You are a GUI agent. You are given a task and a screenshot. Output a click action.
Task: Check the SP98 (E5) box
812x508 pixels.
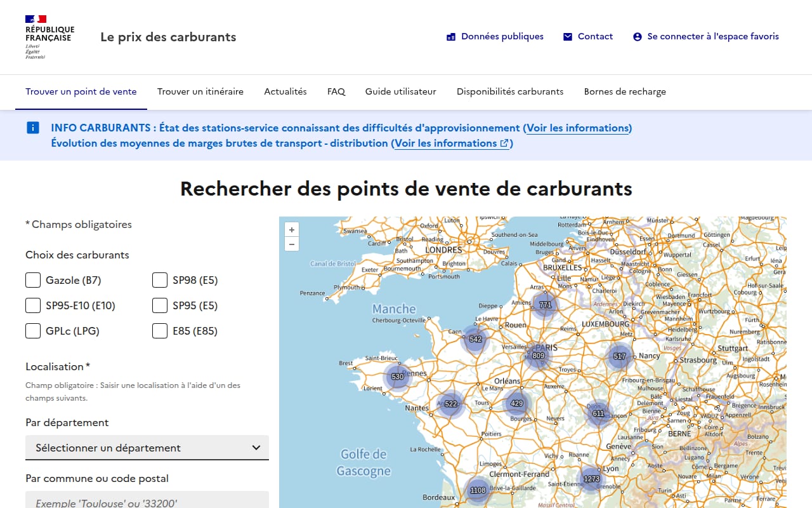pos(160,280)
